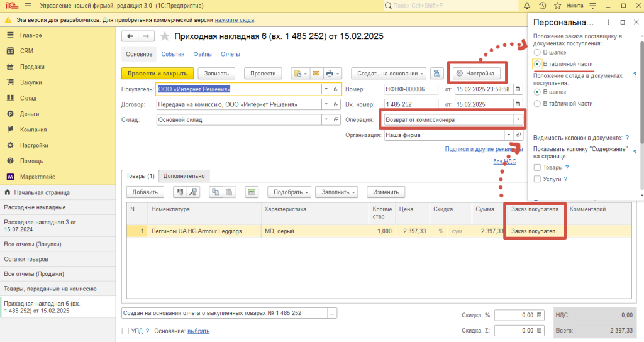Open calculator for Скидка, Σ field
The width and height of the screenshot is (644, 342).
click(x=540, y=331)
